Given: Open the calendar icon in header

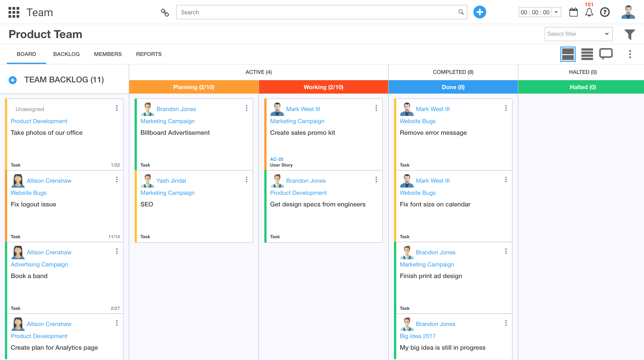Looking at the screenshot, I should (573, 12).
